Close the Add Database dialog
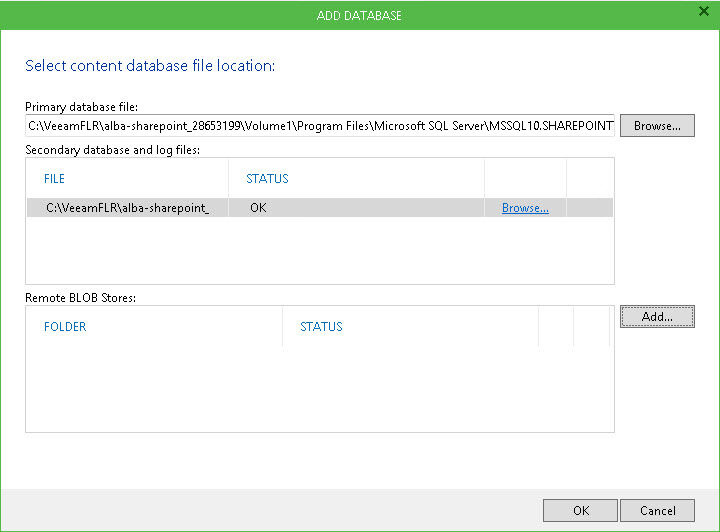 (x=703, y=11)
